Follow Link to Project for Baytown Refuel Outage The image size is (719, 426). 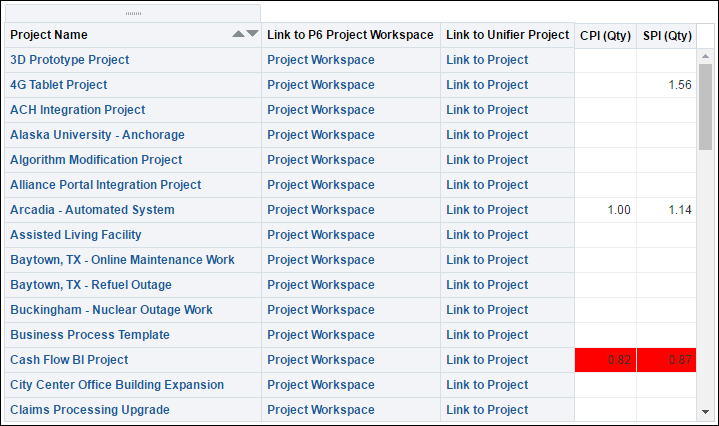pos(487,285)
